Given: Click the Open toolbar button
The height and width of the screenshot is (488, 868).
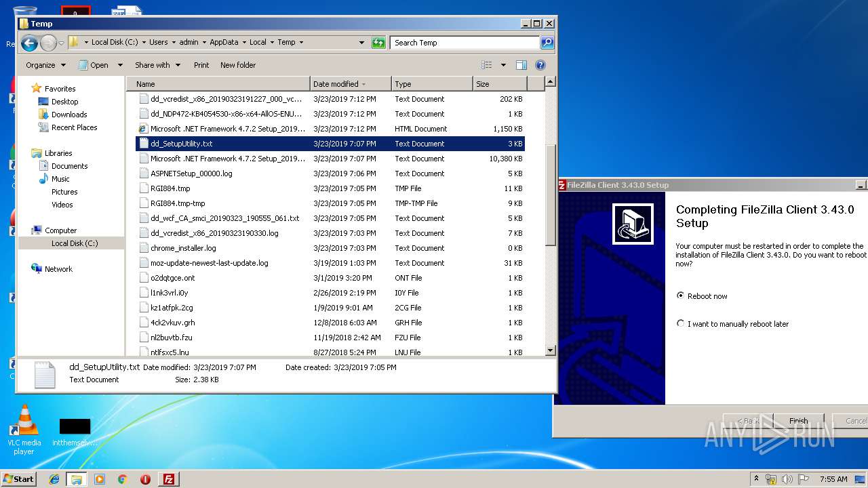Looking at the screenshot, I should [x=93, y=65].
